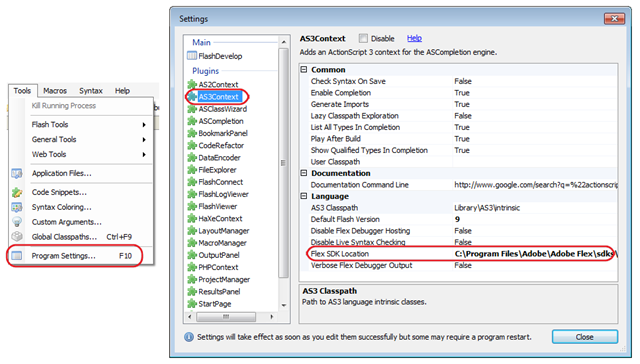Screen dimensions: 640x364
Task: Choose Syntax Coloring menu entry
Action: tap(81, 207)
